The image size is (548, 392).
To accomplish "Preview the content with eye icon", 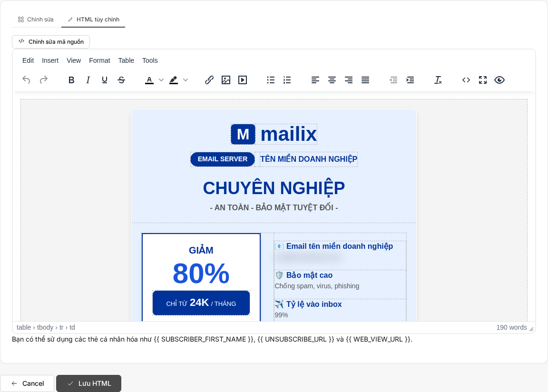I will 499,80.
